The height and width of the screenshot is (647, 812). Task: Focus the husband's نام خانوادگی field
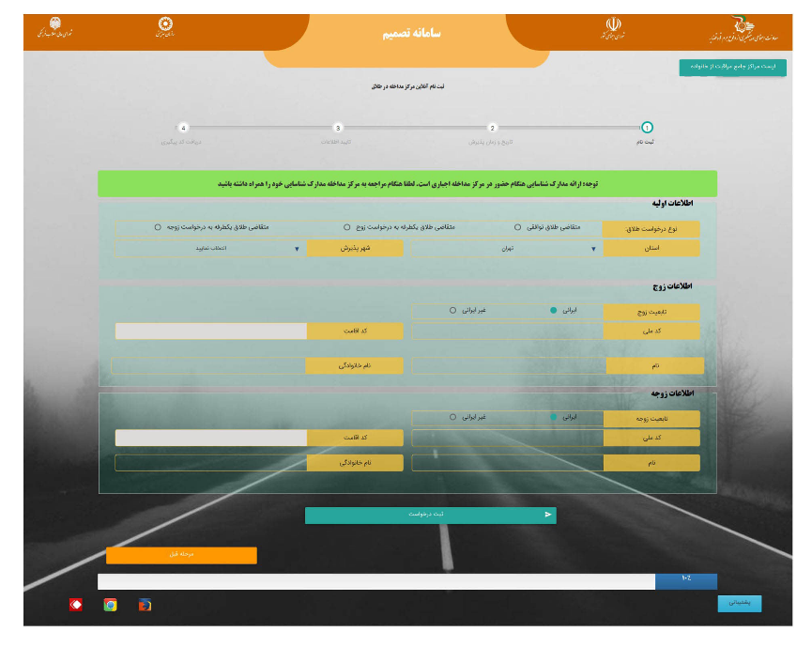point(208,365)
